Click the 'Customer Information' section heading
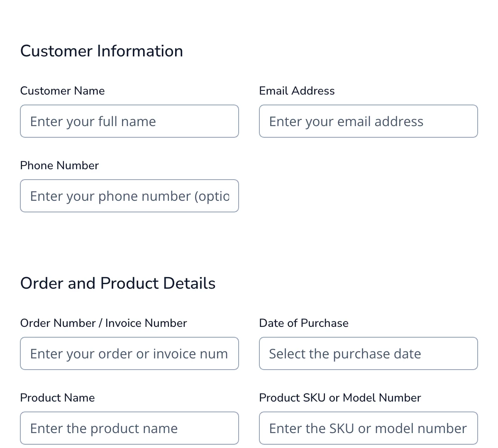 tap(102, 51)
